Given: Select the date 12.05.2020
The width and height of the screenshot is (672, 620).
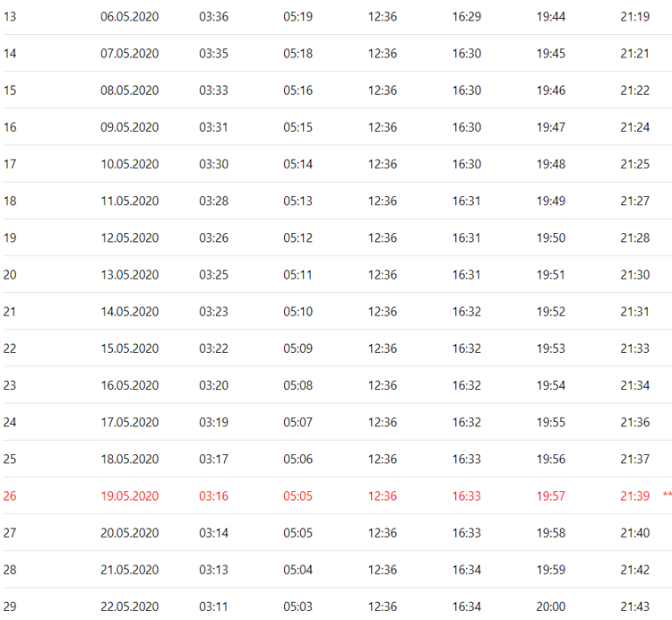Looking at the screenshot, I should (129, 237).
